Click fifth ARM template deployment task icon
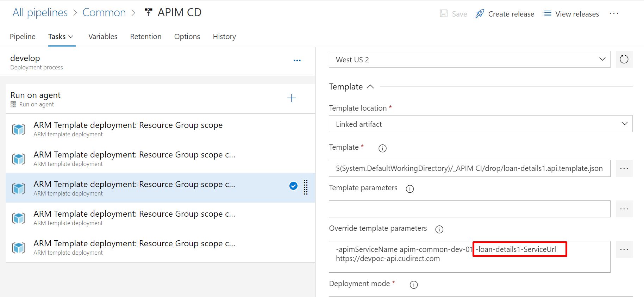Viewport: 644px width, 297px height. pyautogui.click(x=19, y=248)
